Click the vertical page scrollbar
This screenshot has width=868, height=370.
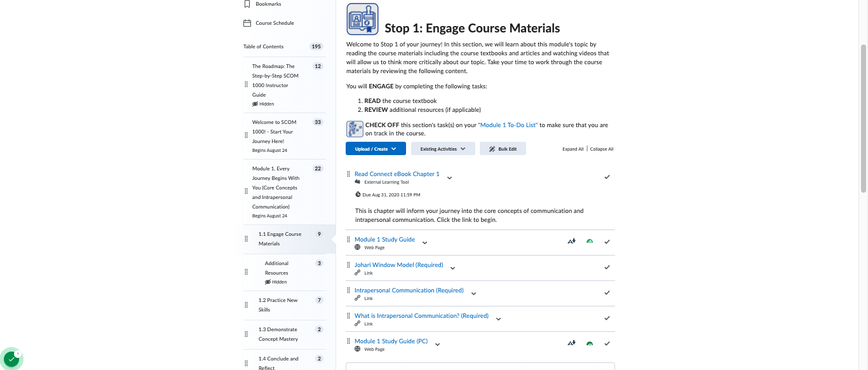[864, 118]
